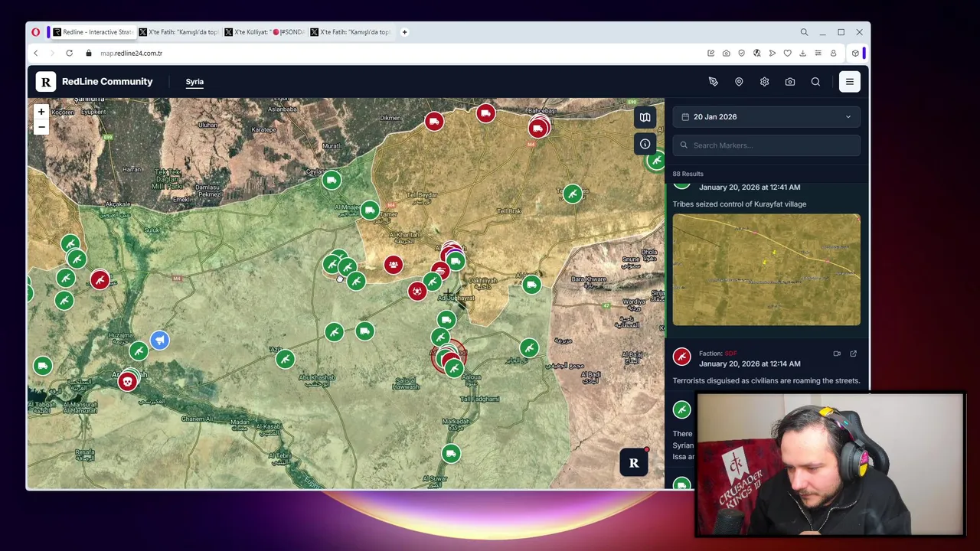Click the red SDF faction label
The width and height of the screenshot is (980, 551).
(730, 354)
